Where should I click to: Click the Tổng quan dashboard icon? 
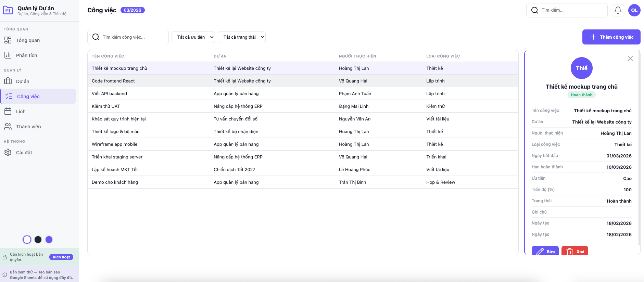pos(8,40)
